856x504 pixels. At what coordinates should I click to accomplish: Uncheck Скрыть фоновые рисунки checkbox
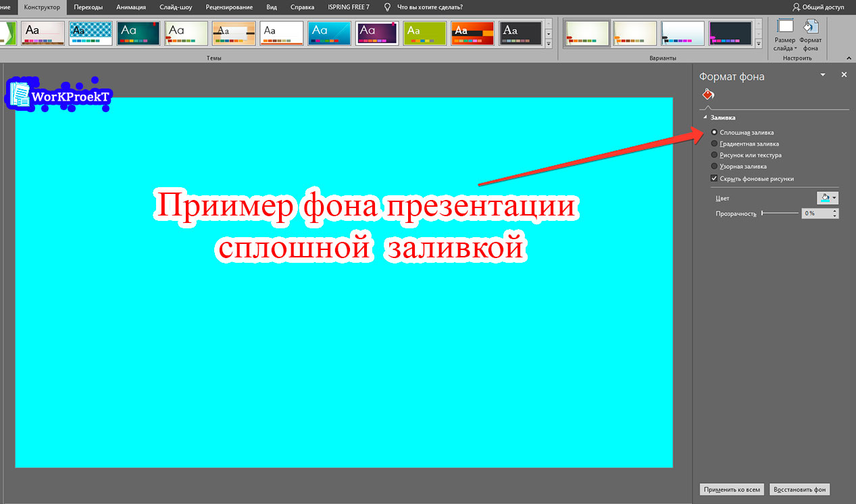[x=715, y=178]
